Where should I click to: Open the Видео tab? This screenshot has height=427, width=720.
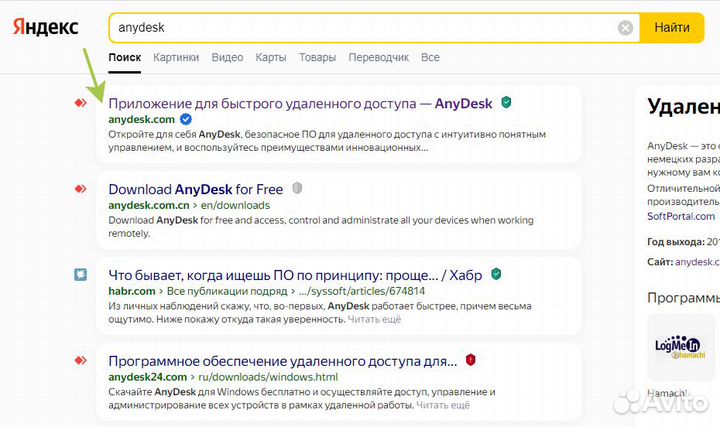(x=227, y=57)
